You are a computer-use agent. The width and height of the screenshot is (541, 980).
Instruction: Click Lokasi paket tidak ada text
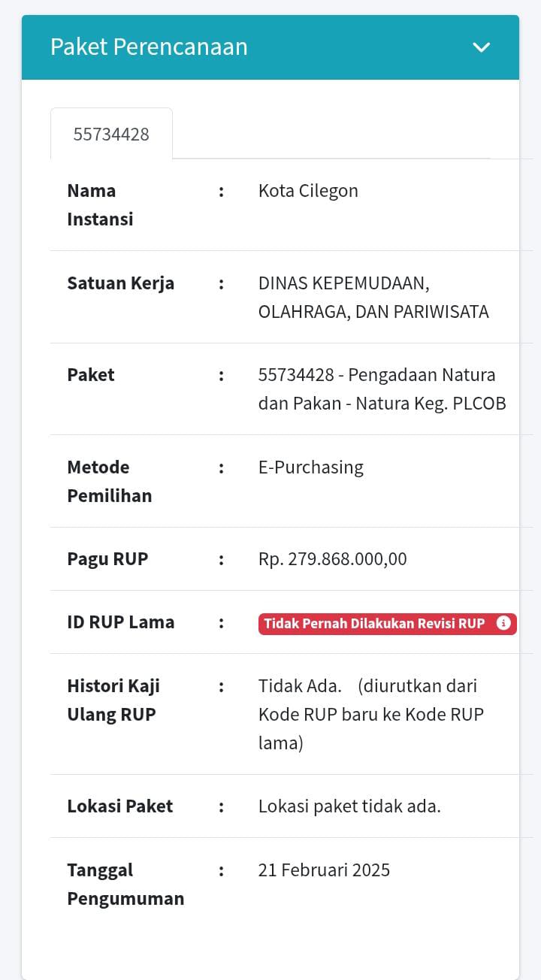pyautogui.click(x=349, y=806)
